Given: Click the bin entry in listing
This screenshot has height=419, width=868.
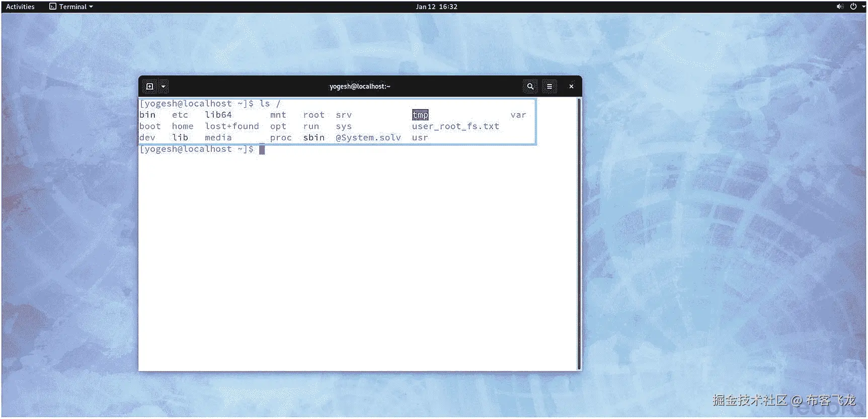Looking at the screenshot, I should [147, 115].
